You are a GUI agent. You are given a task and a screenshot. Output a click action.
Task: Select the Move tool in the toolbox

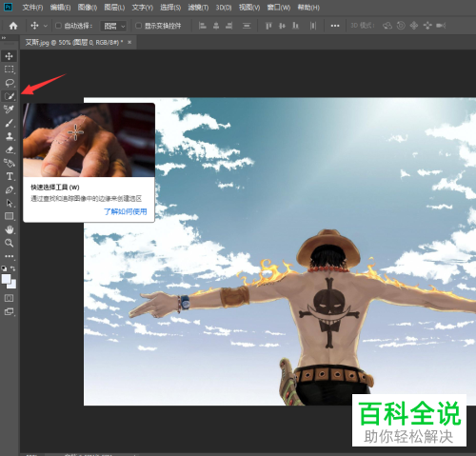(9, 56)
